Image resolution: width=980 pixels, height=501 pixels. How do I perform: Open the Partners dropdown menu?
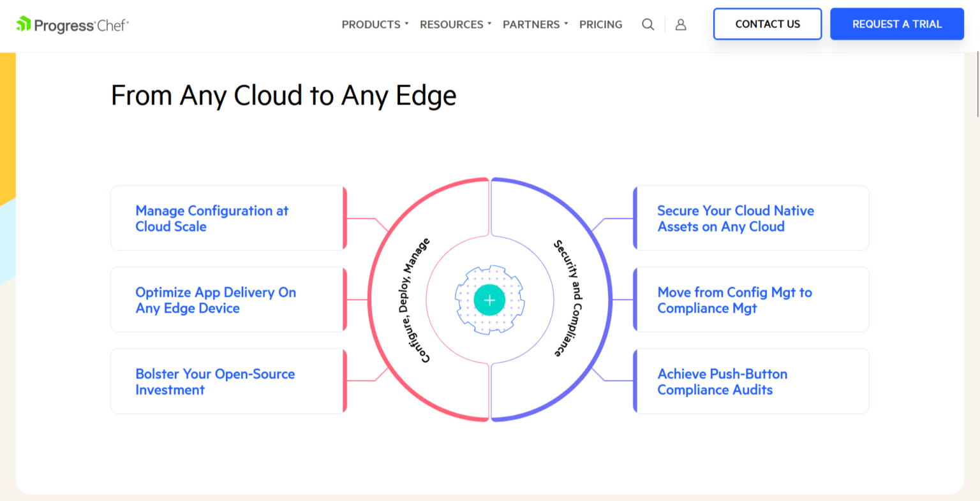click(x=535, y=24)
